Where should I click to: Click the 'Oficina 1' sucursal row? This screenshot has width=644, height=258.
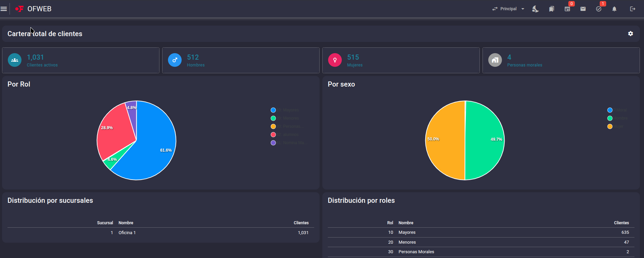coord(161,233)
